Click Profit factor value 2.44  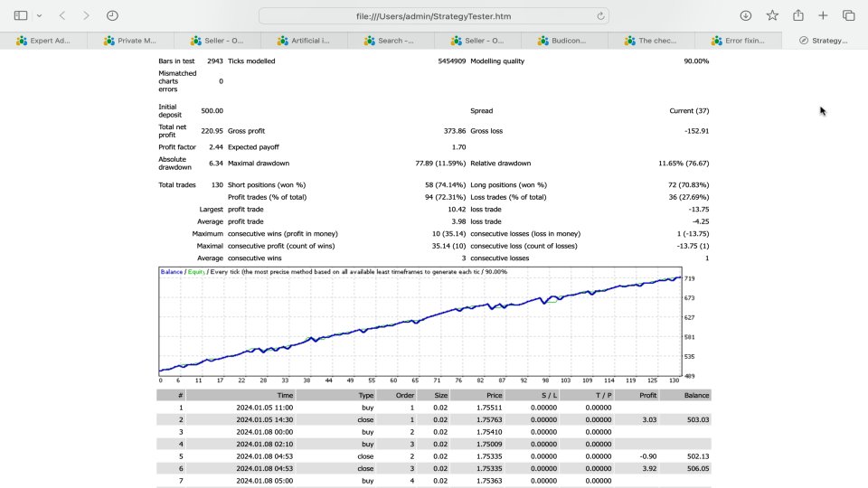coord(216,147)
